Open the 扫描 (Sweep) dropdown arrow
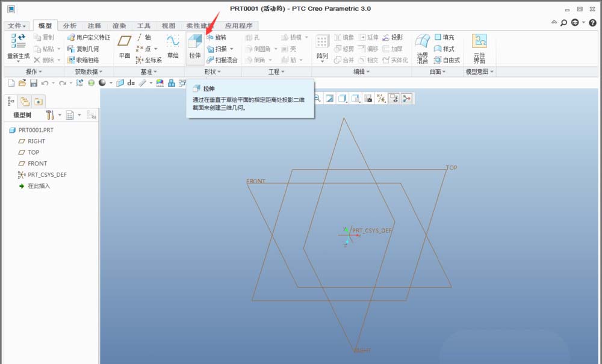 pos(232,49)
